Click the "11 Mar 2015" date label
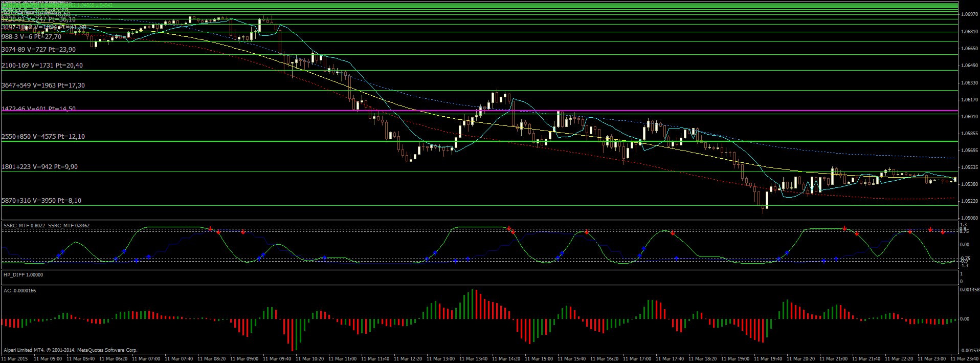The width and height of the screenshot is (980, 363). [x=15, y=359]
